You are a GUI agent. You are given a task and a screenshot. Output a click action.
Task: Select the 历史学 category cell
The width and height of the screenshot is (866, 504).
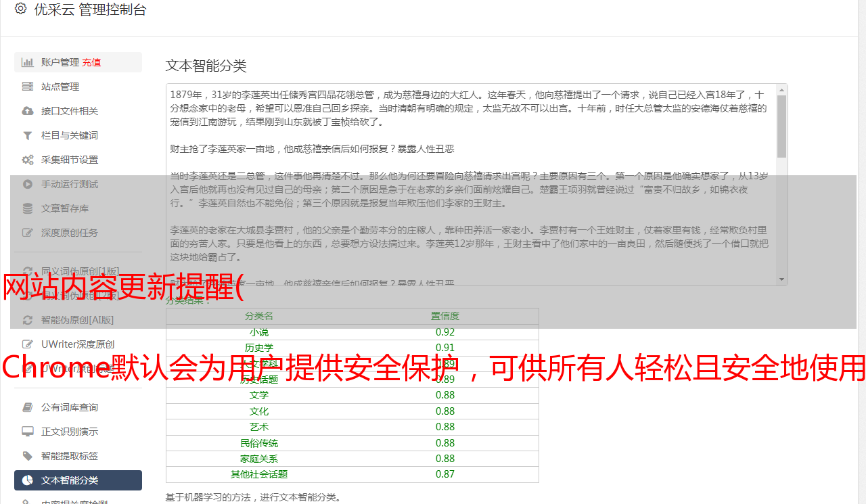coord(259,348)
